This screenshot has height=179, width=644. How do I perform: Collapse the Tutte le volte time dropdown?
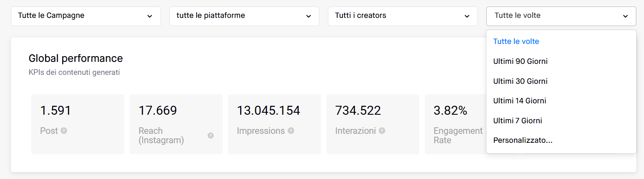point(561,16)
